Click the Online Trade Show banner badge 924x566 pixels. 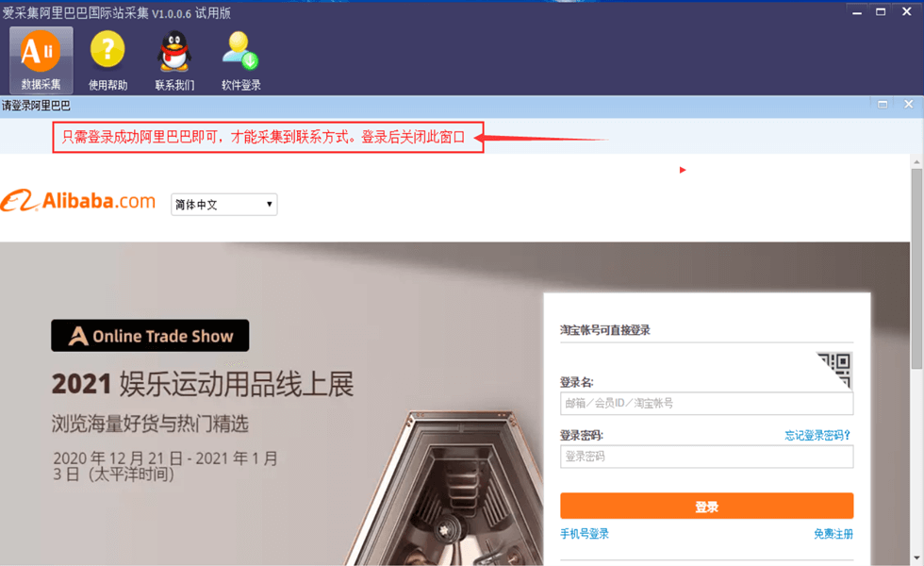[x=150, y=336]
